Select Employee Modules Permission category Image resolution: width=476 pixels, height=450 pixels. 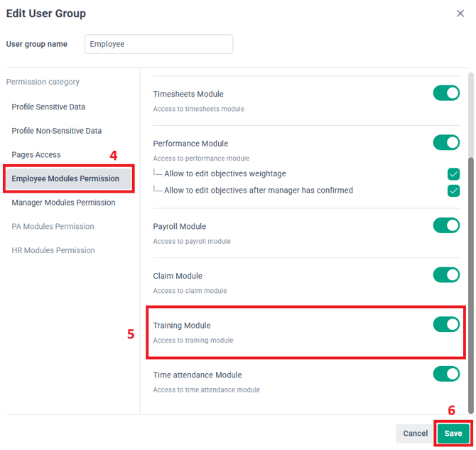click(x=65, y=178)
